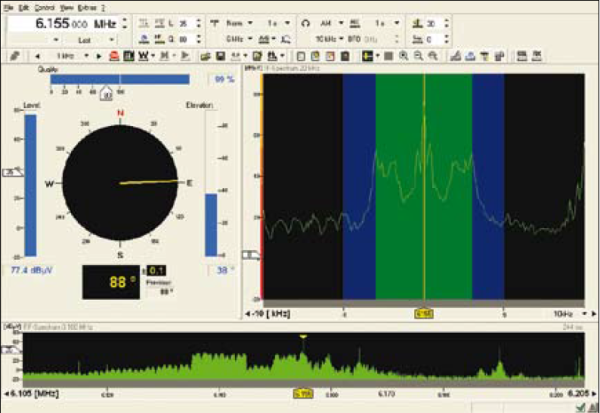Click the headphones audio icon
Viewport: 600px width, 413px height.
(x=305, y=22)
